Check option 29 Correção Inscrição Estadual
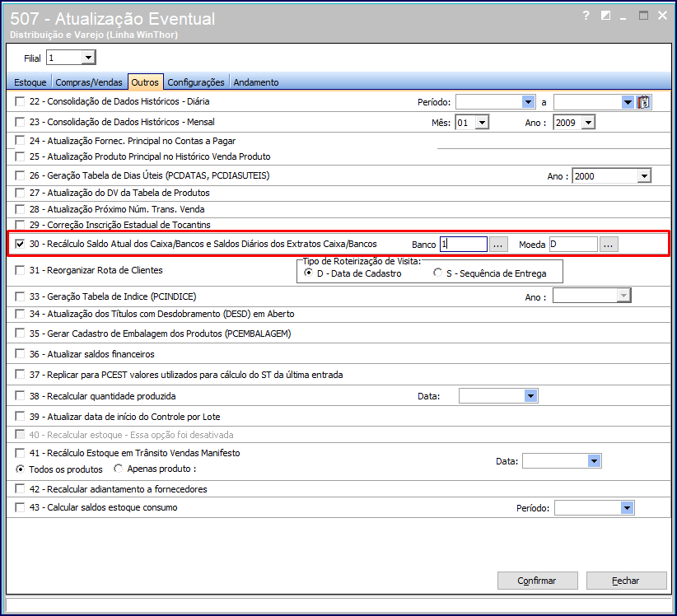 click(20, 225)
